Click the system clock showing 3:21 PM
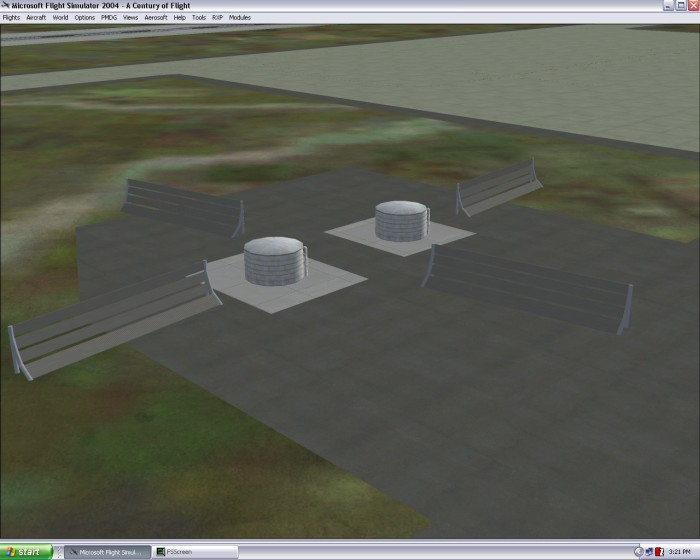 [682, 552]
